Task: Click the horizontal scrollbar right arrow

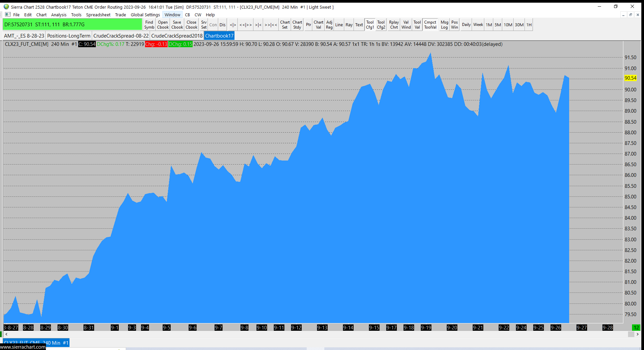Action: pyautogui.click(x=637, y=334)
